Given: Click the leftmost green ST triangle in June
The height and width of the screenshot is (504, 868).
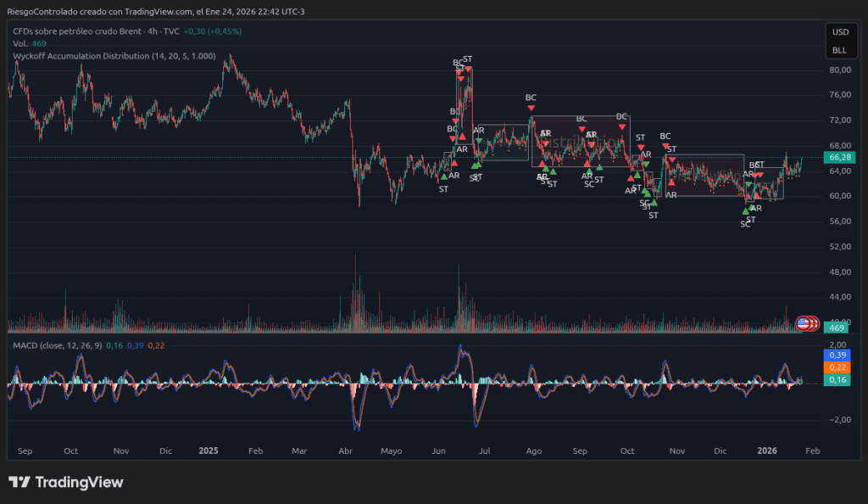Looking at the screenshot, I should pyautogui.click(x=443, y=177).
